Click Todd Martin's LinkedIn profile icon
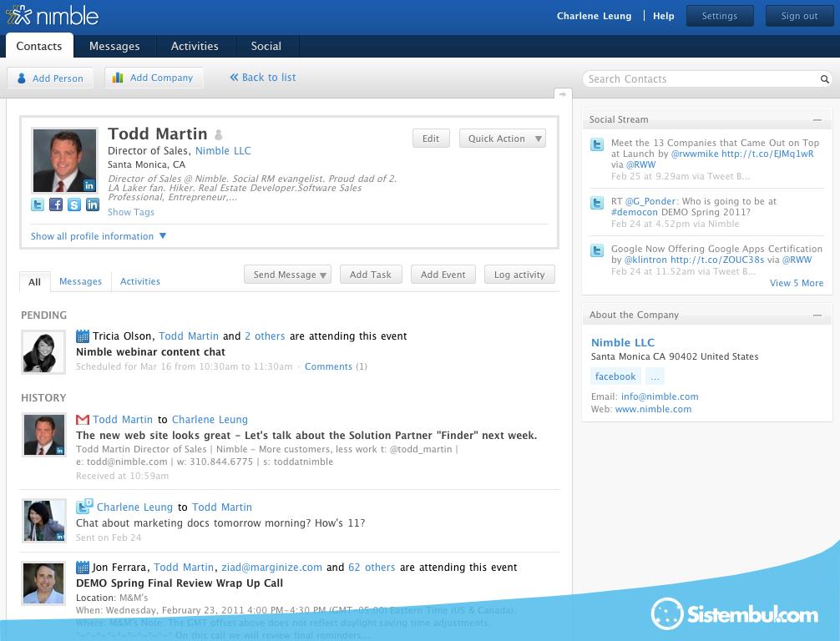Viewport: 840px width, 641px height. click(93, 204)
